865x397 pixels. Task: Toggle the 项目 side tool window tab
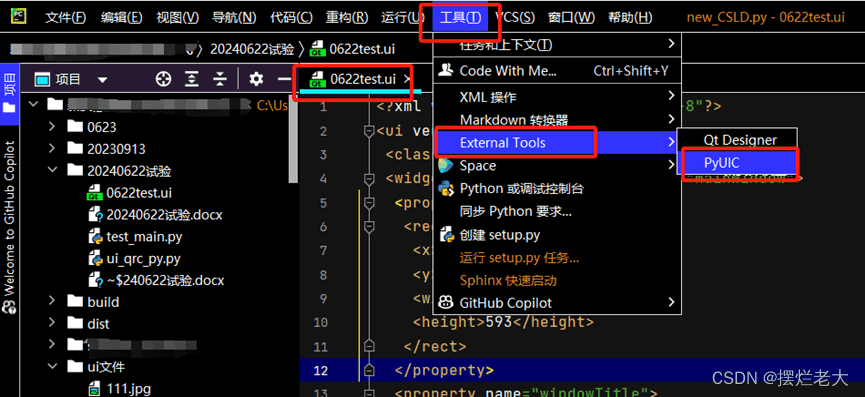tap(9, 93)
